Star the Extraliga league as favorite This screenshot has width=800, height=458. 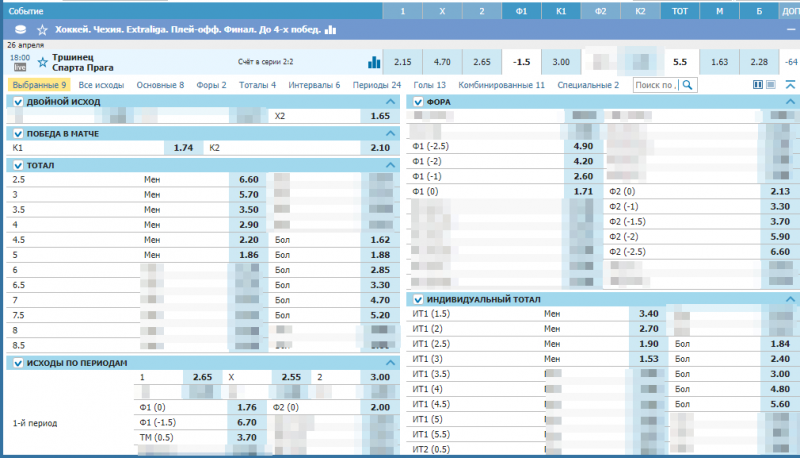42,31
